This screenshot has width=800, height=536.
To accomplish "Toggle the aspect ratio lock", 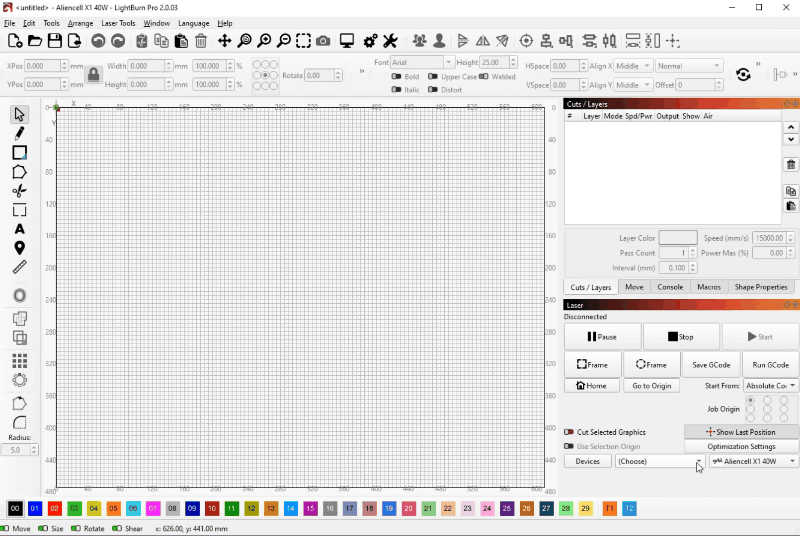I will tap(93, 75).
